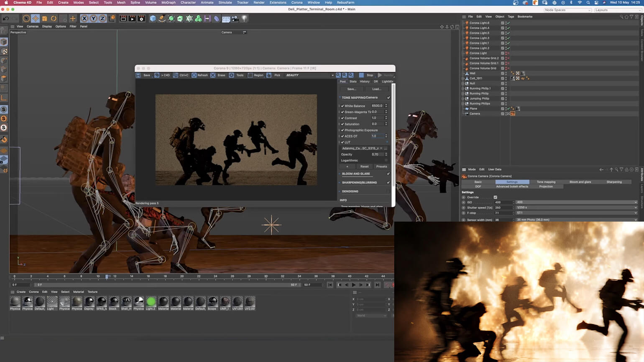
Task: Click the Stop render button
Action: pos(366,75)
